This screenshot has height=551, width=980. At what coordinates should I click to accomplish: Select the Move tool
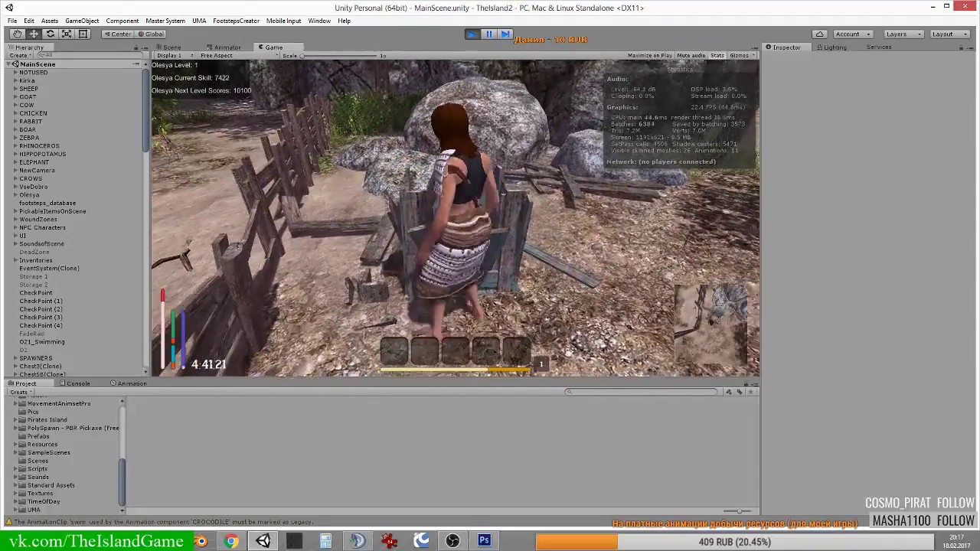click(34, 34)
